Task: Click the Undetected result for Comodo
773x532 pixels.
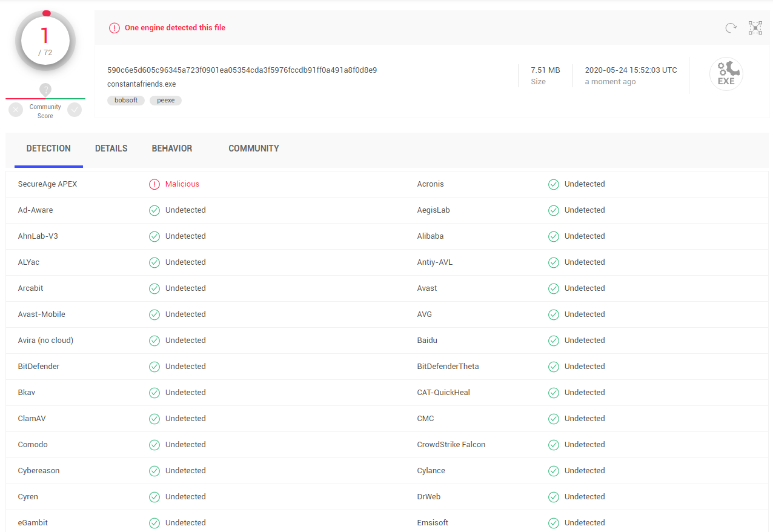Action: [185, 445]
